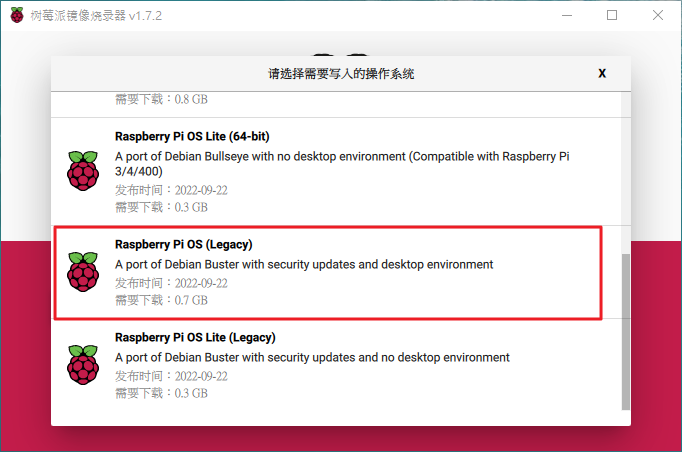Click the Buster no desktop environment description
The image size is (682, 452).
pyautogui.click(x=312, y=357)
